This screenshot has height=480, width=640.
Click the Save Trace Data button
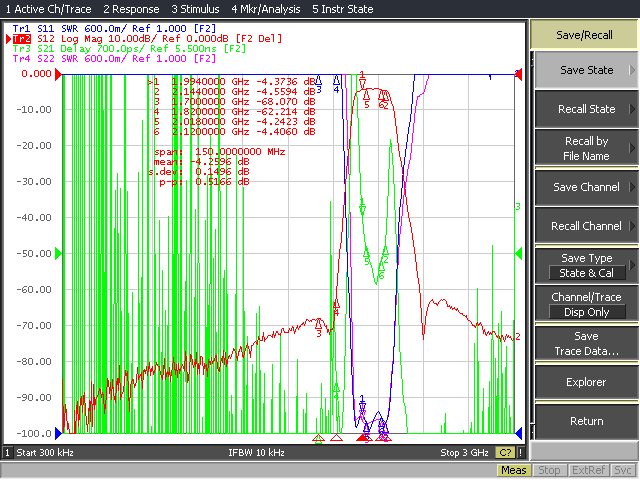pos(587,344)
